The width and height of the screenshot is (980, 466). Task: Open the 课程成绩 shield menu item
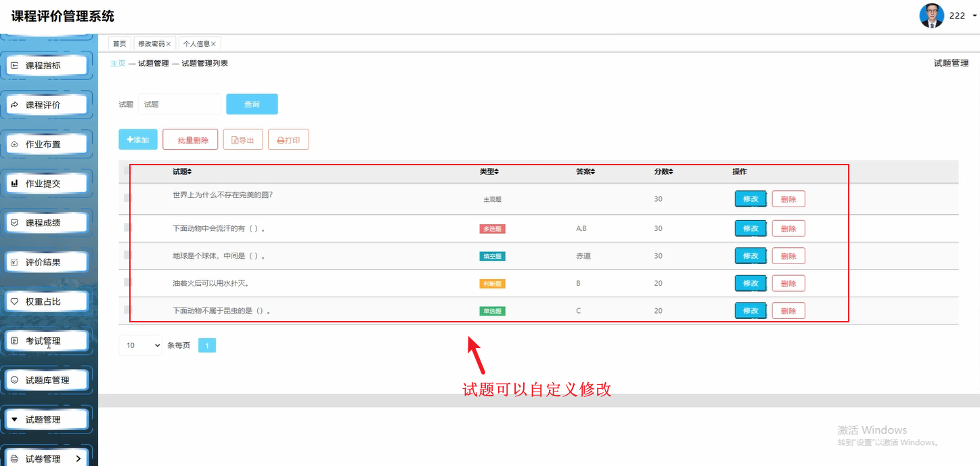[x=47, y=223]
